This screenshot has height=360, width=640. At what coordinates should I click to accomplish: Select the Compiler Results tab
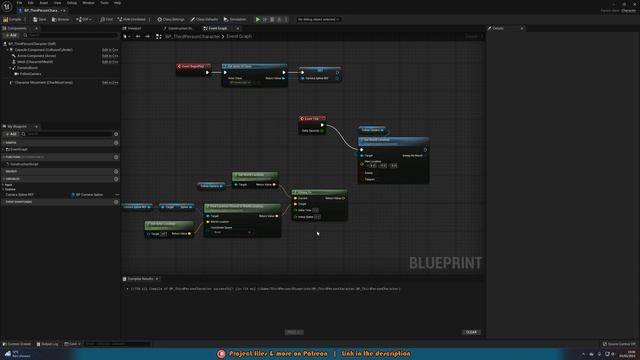coord(140,279)
